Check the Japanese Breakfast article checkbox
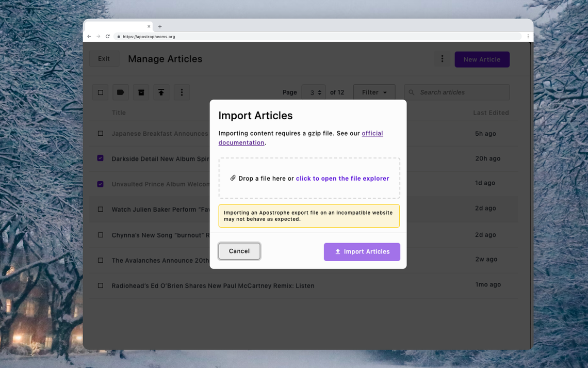 [101, 134]
